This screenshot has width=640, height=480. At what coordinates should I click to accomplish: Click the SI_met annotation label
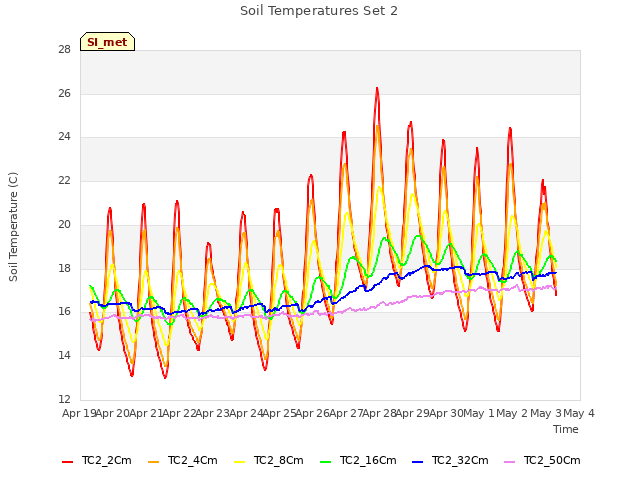coord(107,42)
